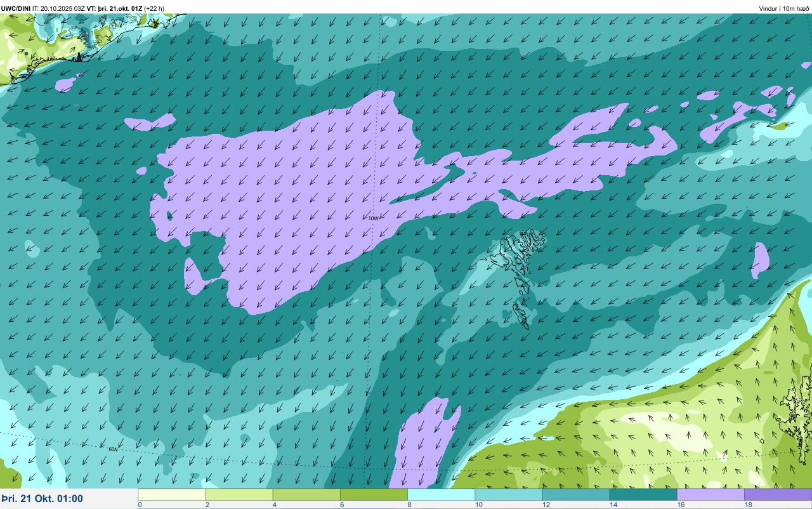Click the light yellow-green 2–4 legend swatch
812x509 pixels.
pyautogui.click(x=239, y=494)
